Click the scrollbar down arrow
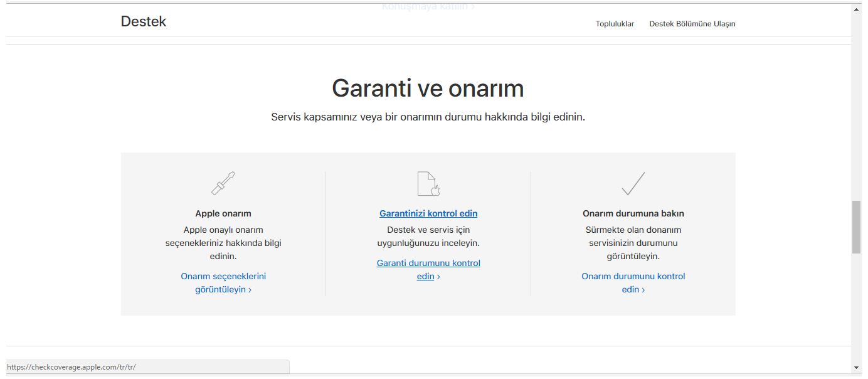Viewport: 868px width, 379px height. click(x=856, y=367)
